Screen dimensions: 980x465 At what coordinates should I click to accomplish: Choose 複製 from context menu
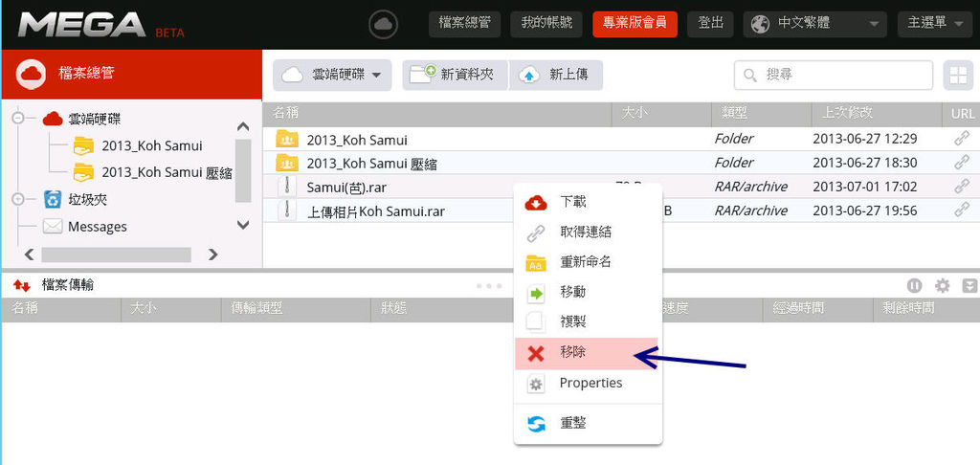point(588,322)
